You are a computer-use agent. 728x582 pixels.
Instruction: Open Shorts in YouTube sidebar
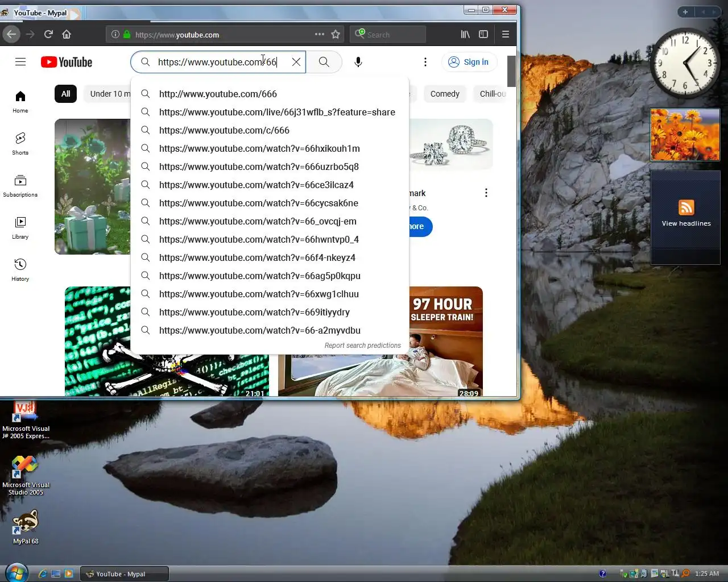[x=20, y=144]
